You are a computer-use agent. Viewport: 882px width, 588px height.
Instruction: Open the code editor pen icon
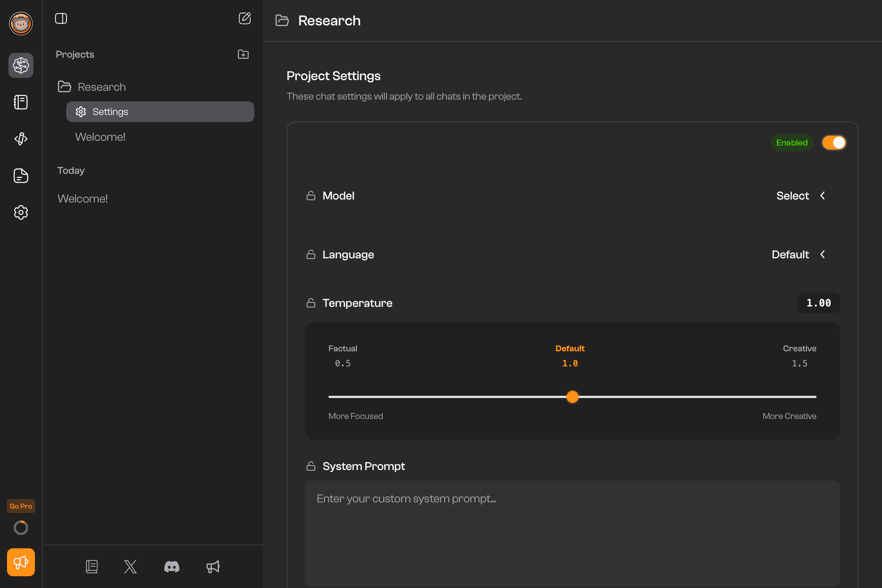click(21, 139)
